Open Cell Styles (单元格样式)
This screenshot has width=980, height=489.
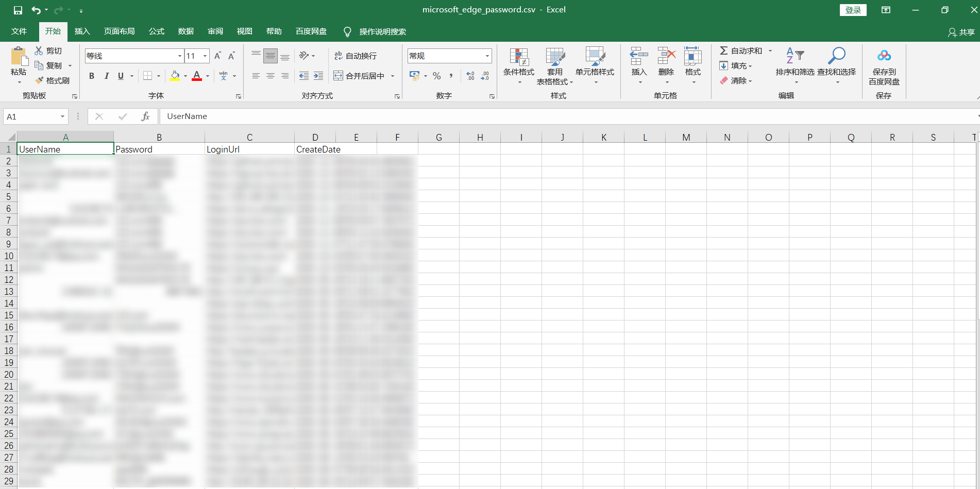[595, 66]
